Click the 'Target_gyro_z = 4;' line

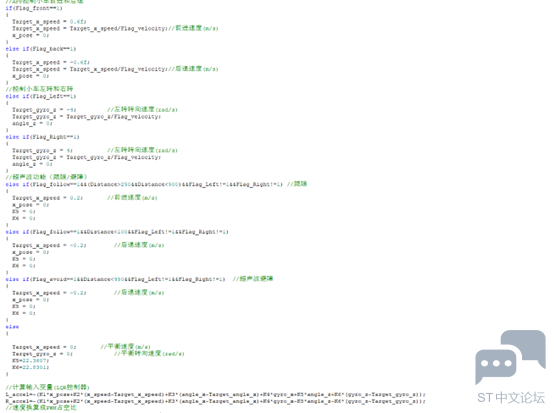[42, 151]
